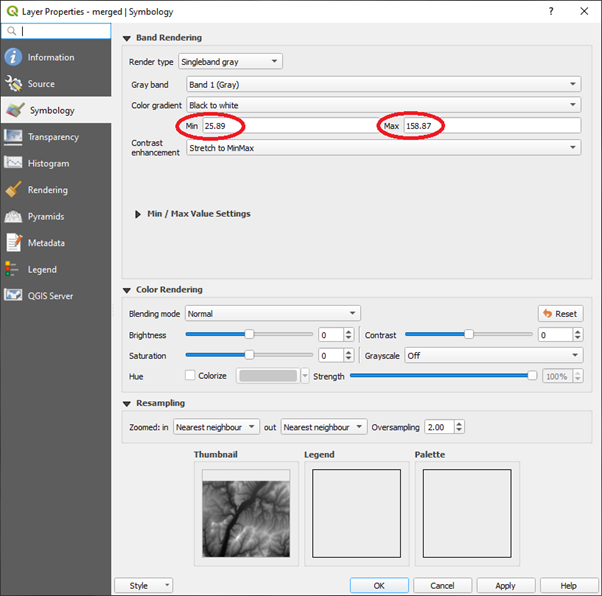Switch to the Legend tab
Screen dimensions: 602x596
[42, 269]
